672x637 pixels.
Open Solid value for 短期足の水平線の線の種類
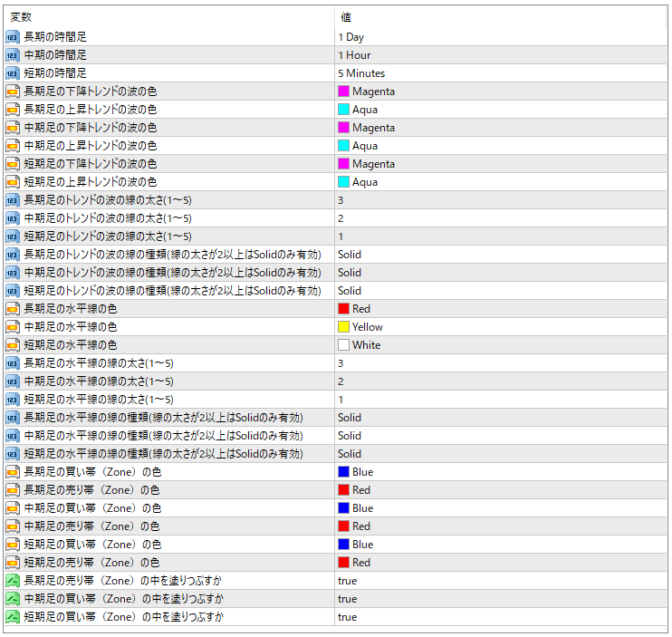click(x=350, y=454)
